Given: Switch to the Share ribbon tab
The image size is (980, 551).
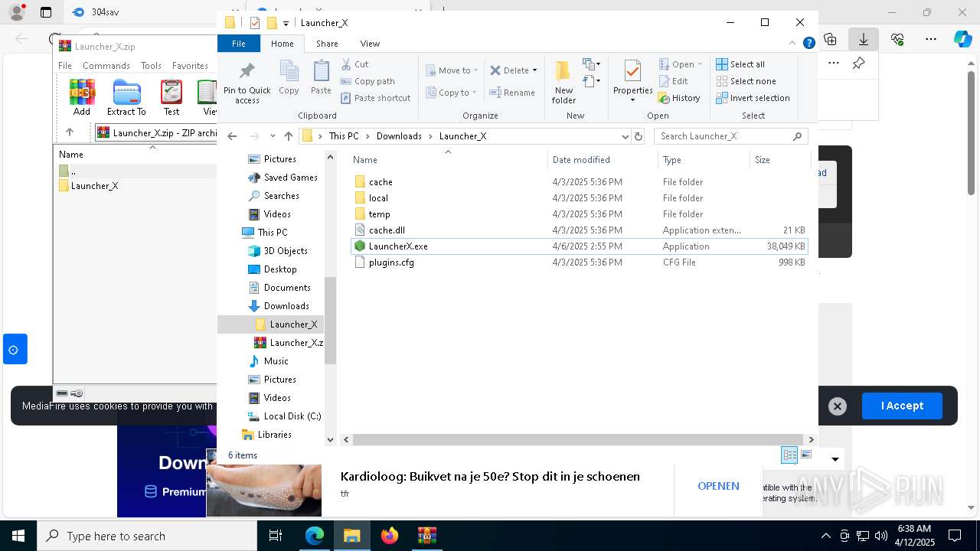Looking at the screenshot, I should tap(327, 44).
